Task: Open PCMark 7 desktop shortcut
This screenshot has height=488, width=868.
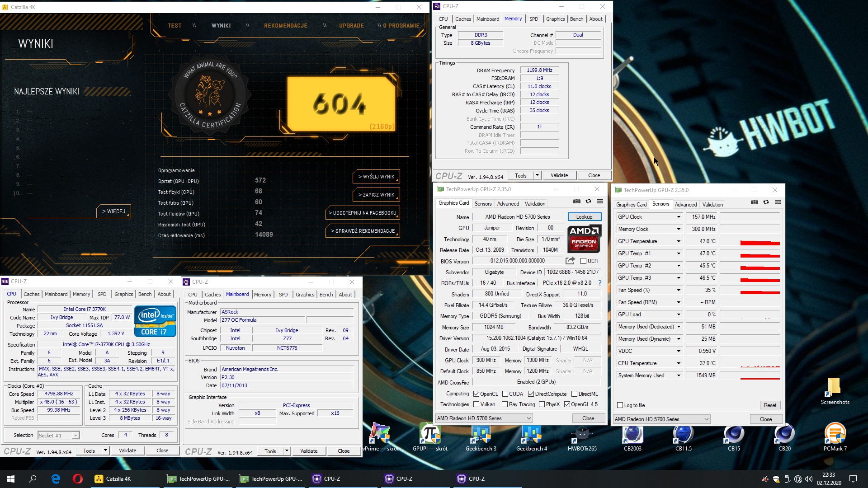Action: click(x=835, y=437)
